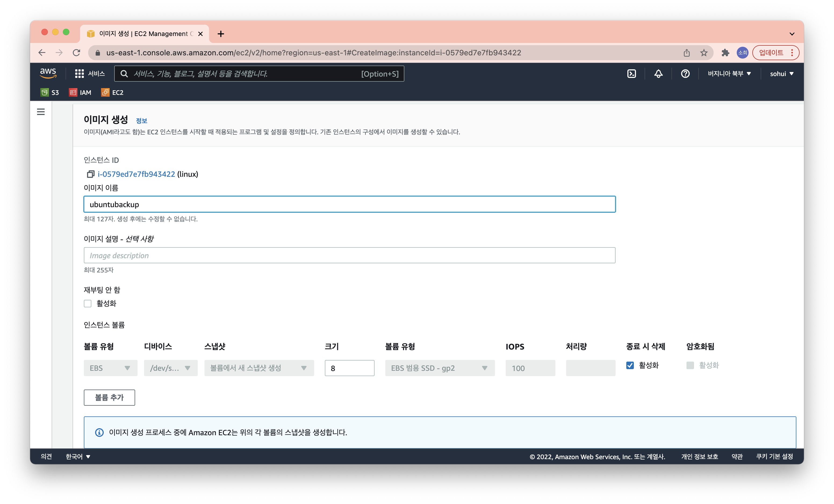Open the sohui account menu
Image resolution: width=834 pixels, height=504 pixels.
[782, 74]
